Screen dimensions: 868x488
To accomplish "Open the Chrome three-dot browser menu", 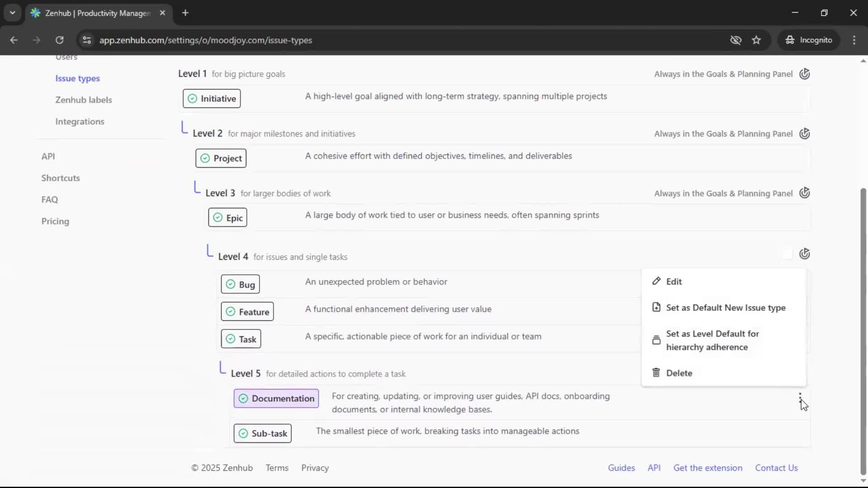I will click(x=854, y=40).
